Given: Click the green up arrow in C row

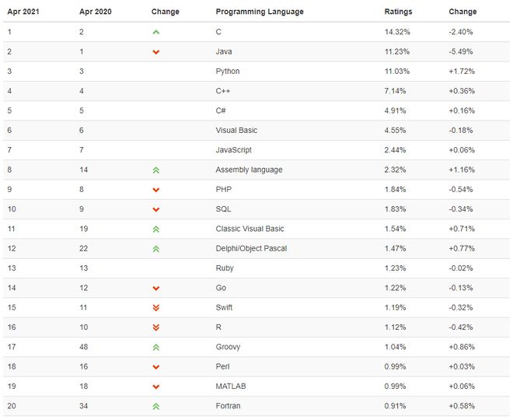Looking at the screenshot, I should 156,32.
